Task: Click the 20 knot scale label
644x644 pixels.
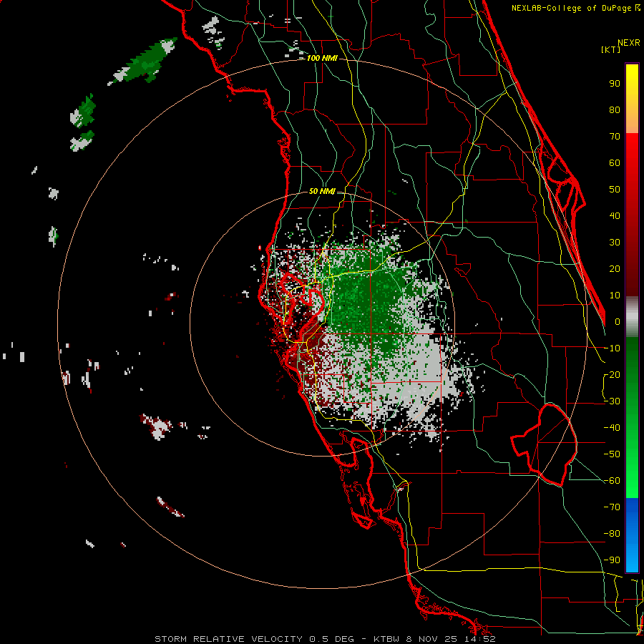Action: [x=615, y=269]
